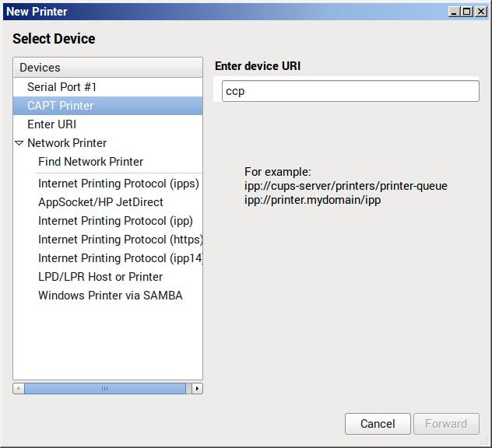Select Internet Printing Protocol (ipps)

click(x=118, y=184)
